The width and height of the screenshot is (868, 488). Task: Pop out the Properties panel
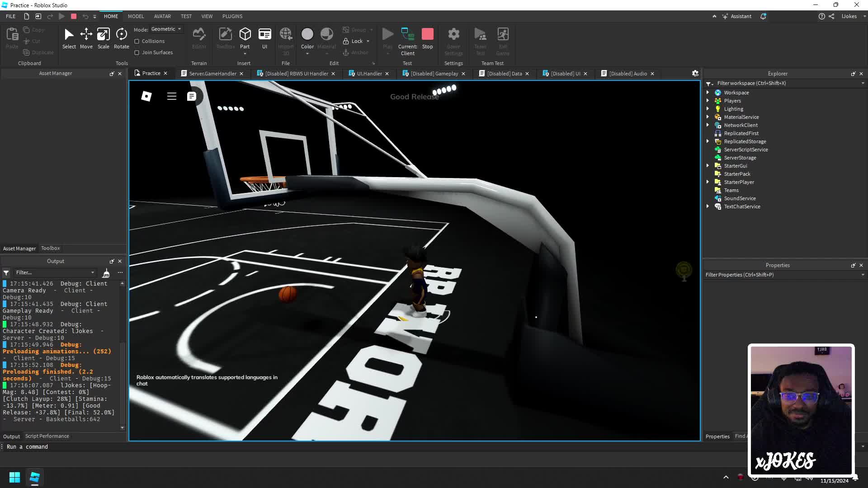point(853,265)
